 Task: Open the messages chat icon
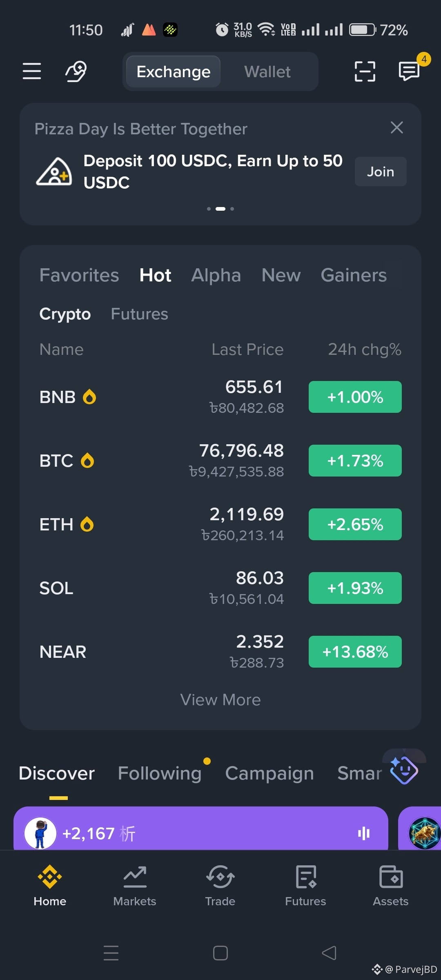coord(409,71)
